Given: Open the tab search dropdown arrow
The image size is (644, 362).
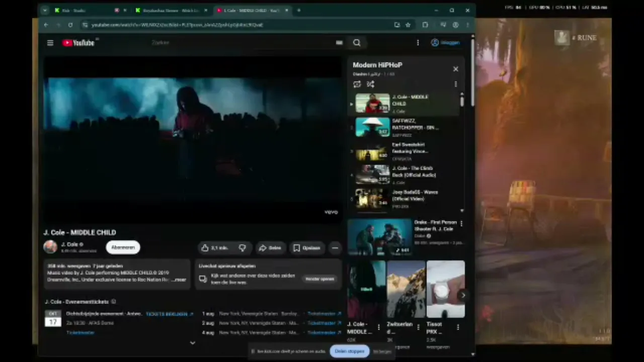Looking at the screenshot, I should 45,10.
